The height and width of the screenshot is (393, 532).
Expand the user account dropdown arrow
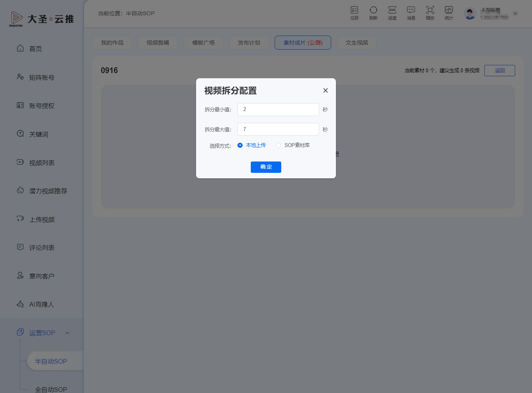pos(515,13)
